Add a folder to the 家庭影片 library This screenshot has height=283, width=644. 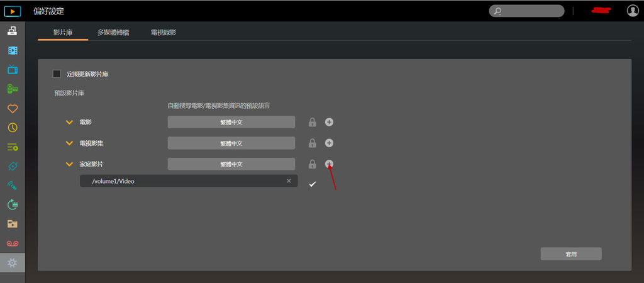click(x=329, y=164)
